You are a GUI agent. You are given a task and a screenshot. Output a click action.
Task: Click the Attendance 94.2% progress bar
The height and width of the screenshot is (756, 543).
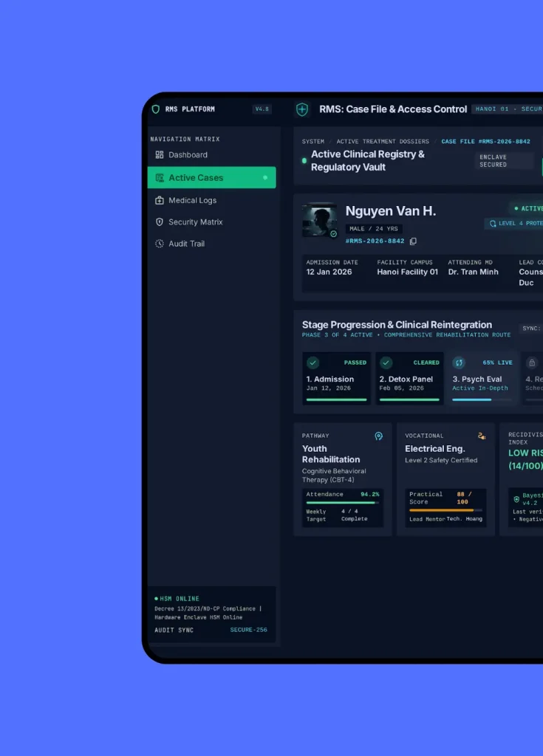[x=342, y=503]
